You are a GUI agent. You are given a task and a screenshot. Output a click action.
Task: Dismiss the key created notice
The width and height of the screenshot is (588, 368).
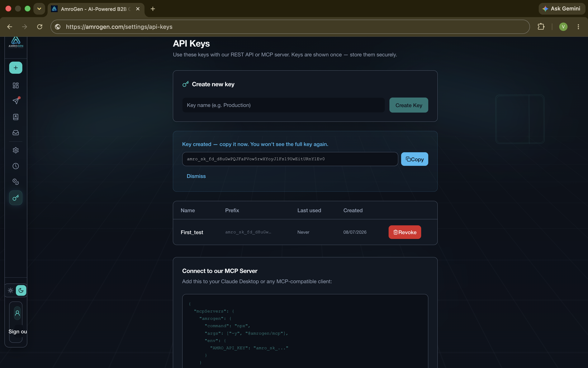[196, 176]
